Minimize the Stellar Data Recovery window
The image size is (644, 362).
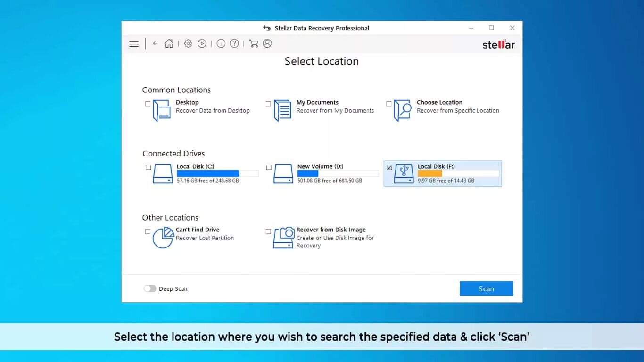pyautogui.click(x=471, y=28)
